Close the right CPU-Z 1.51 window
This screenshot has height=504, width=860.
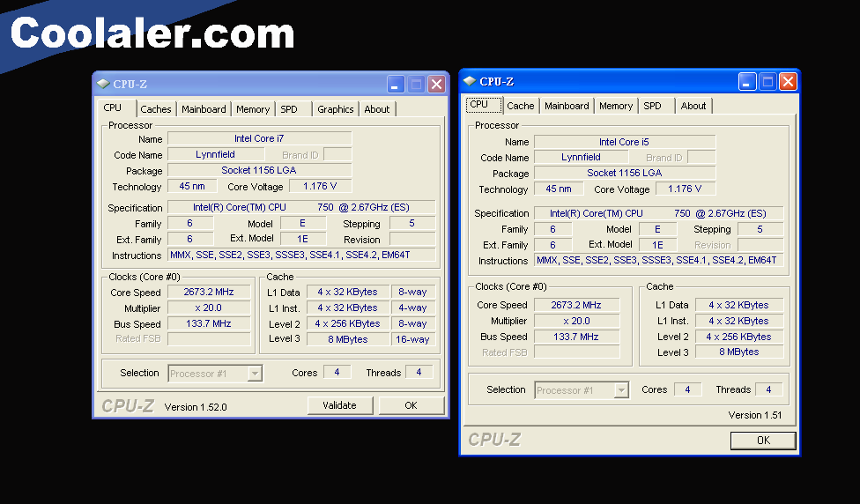[x=788, y=82]
